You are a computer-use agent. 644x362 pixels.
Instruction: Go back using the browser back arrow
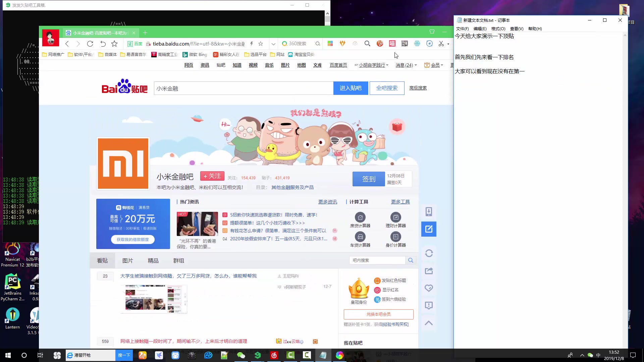[67, 44]
